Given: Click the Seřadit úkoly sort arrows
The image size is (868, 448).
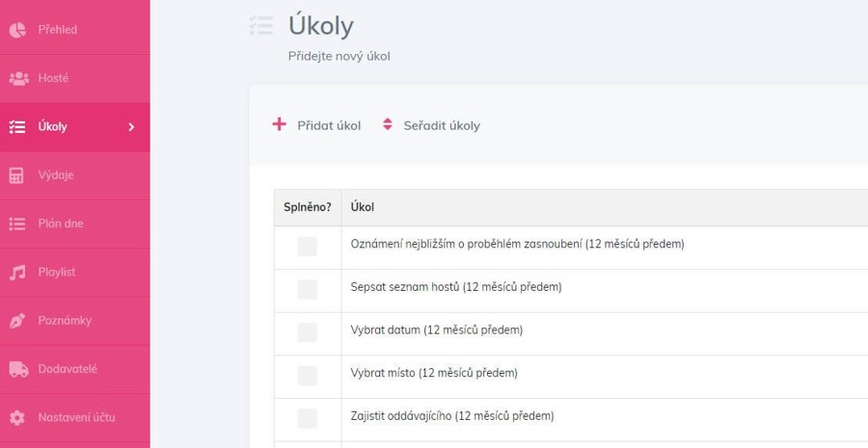Looking at the screenshot, I should 388,124.
